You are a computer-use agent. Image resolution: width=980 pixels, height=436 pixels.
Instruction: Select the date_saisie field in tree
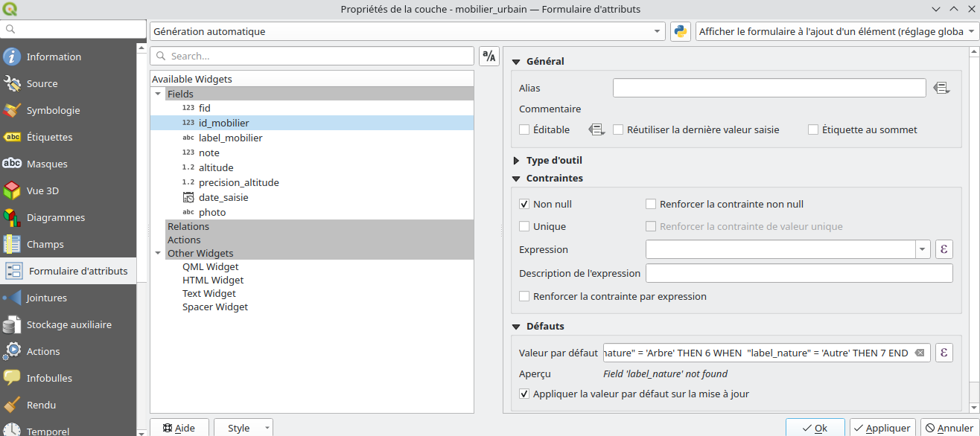click(223, 197)
